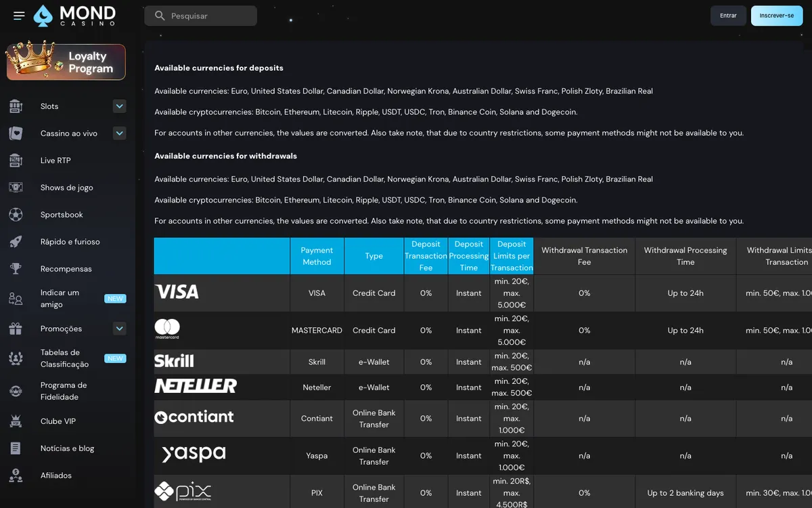This screenshot has height=508, width=812.
Task: Click the Neteller logo
Action: pyautogui.click(x=196, y=386)
